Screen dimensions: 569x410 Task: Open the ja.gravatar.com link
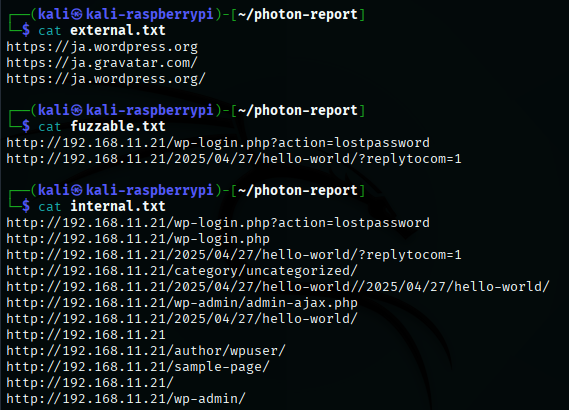point(102,63)
